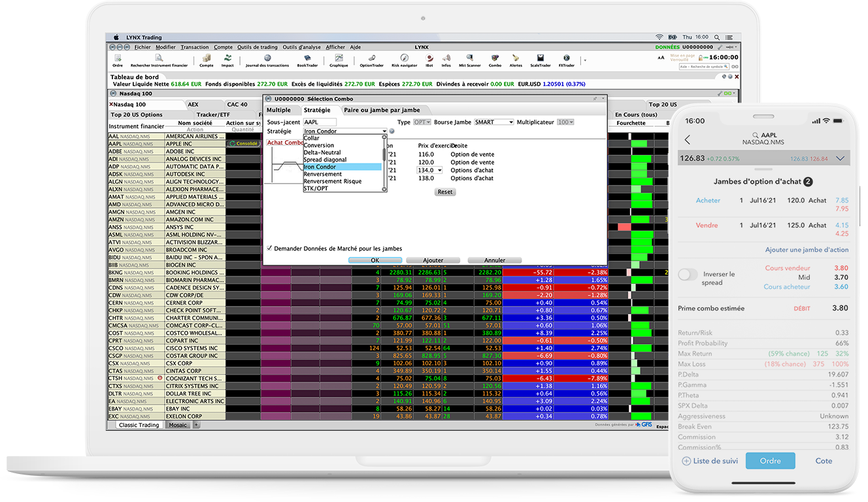Open the Ordre toolbar tool
The height and width of the screenshot is (502, 868).
[118, 60]
